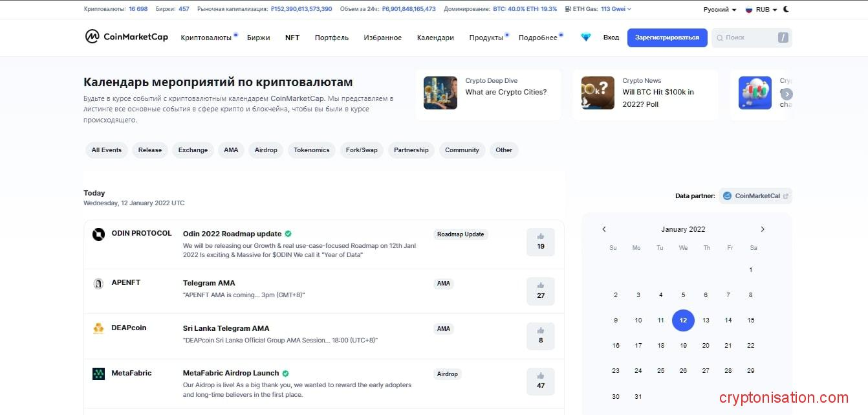Go to previous month in calendar
The width and height of the screenshot is (868, 415).
tap(604, 229)
